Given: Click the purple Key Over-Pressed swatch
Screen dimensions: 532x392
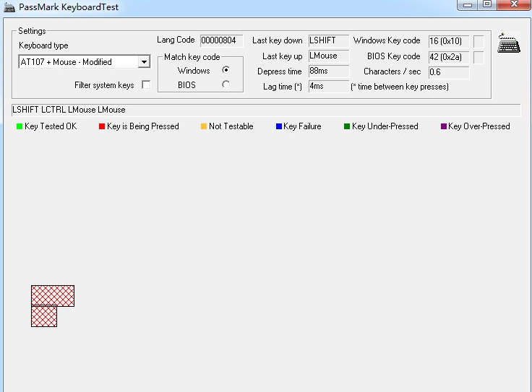Looking at the screenshot, I should [x=443, y=126].
